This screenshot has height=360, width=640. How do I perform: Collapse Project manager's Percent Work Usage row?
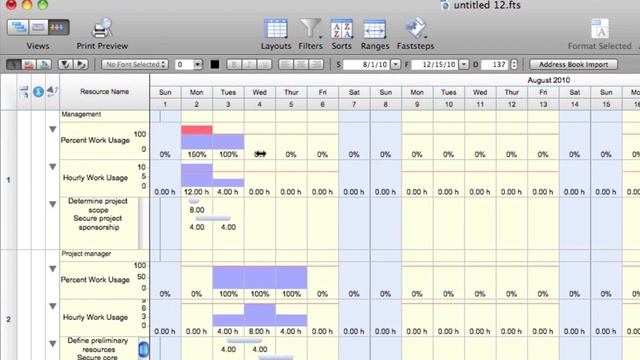(x=53, y=269)
